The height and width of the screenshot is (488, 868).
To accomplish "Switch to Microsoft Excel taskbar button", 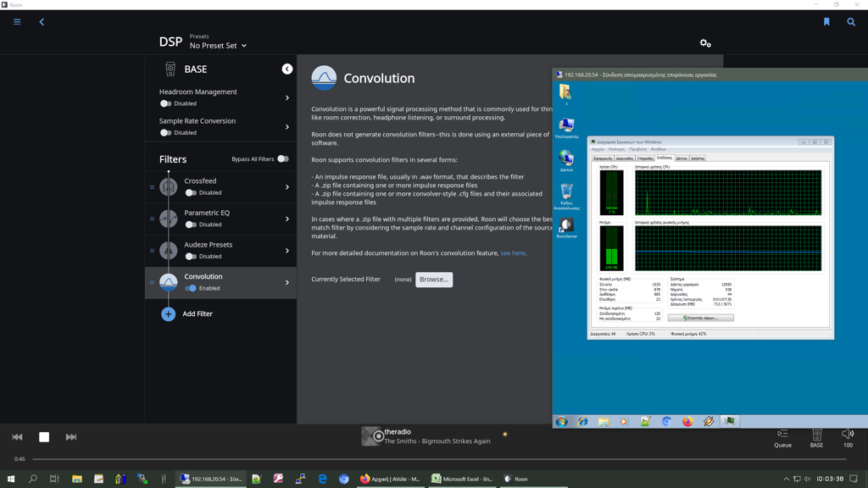I will 462,480.
